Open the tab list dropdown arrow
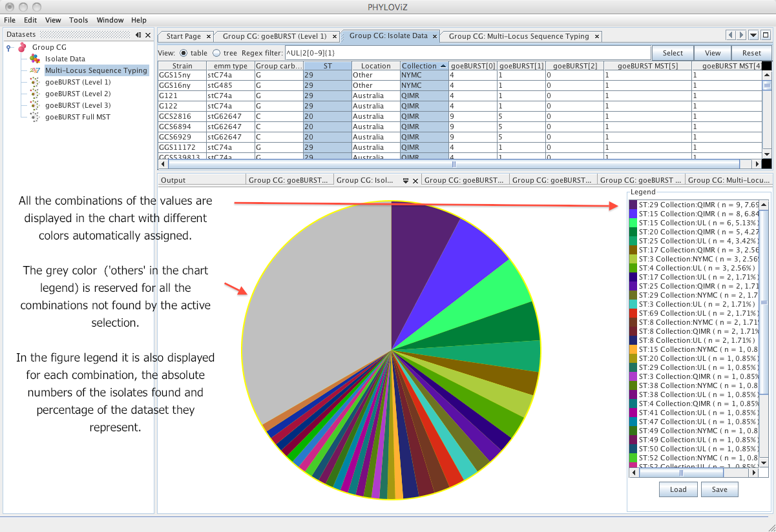Viewport: 776px width, 532px height. pos(754,36)
